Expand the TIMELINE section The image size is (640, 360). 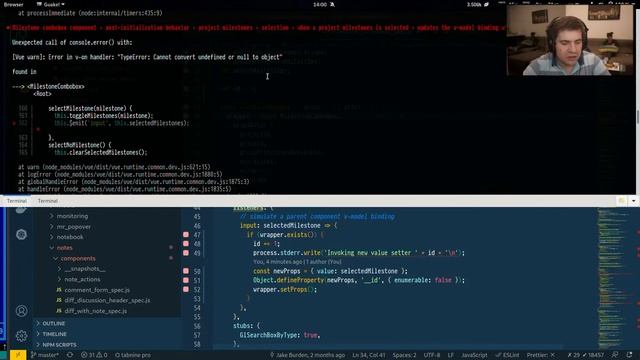coord(54,334)
